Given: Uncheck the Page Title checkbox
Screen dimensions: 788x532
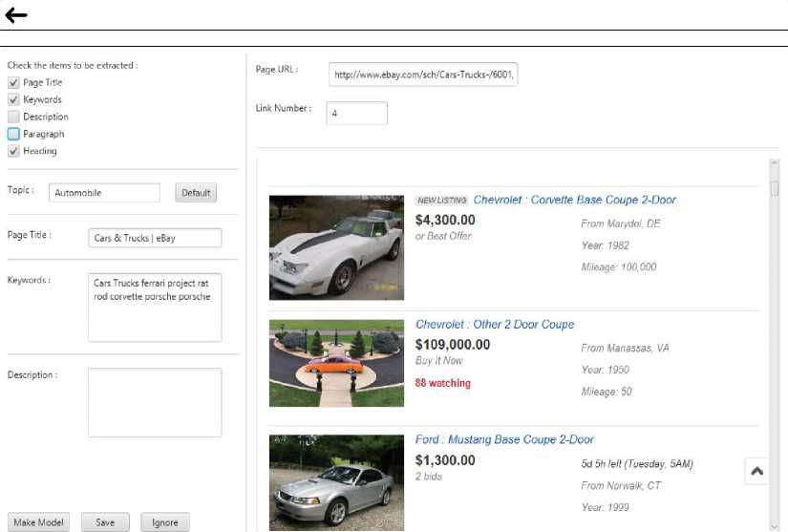Looking at the screenshot, I should pyautogui.click(x=13, y=82).
